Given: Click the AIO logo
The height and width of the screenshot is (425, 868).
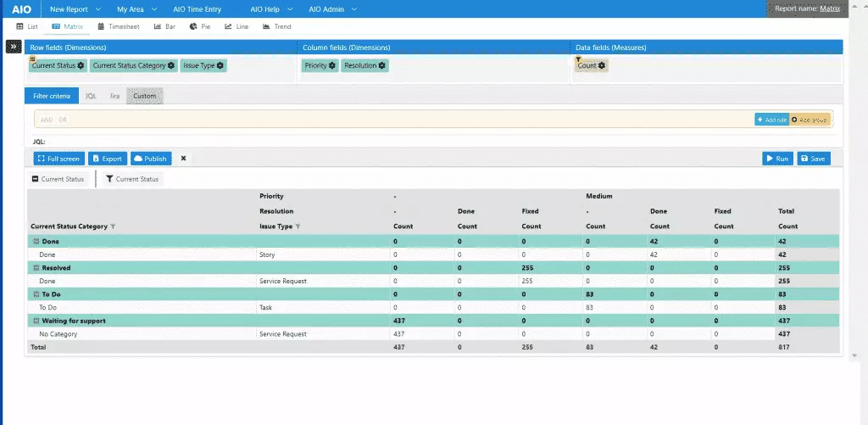Looking at the screenshot, I should [21, 9].
